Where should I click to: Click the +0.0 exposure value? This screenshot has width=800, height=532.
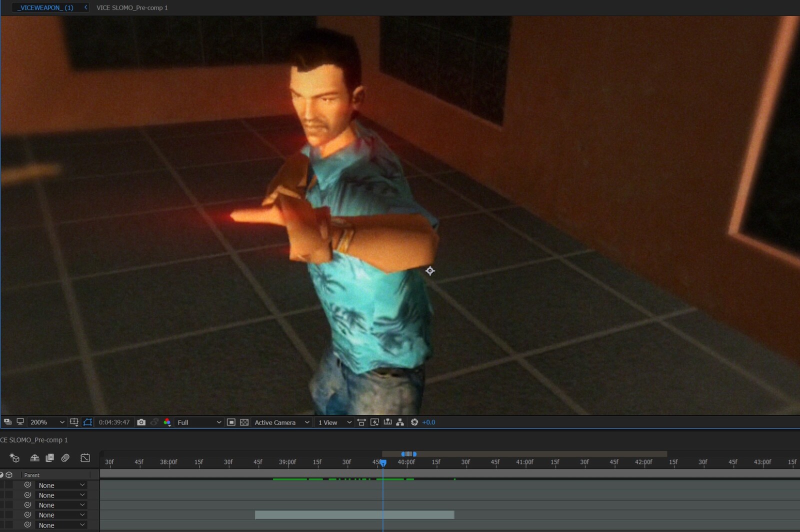tap(428, 422)
